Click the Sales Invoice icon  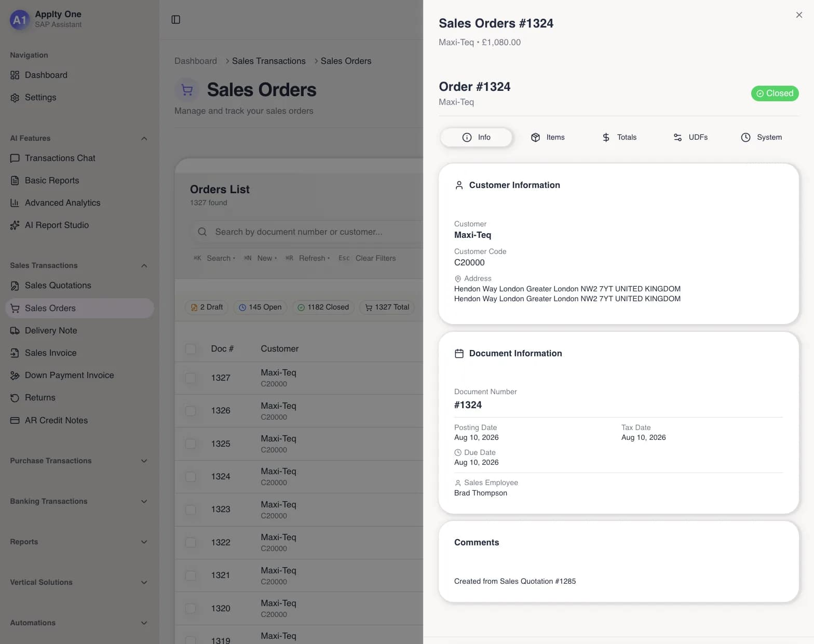click(15, 353)
